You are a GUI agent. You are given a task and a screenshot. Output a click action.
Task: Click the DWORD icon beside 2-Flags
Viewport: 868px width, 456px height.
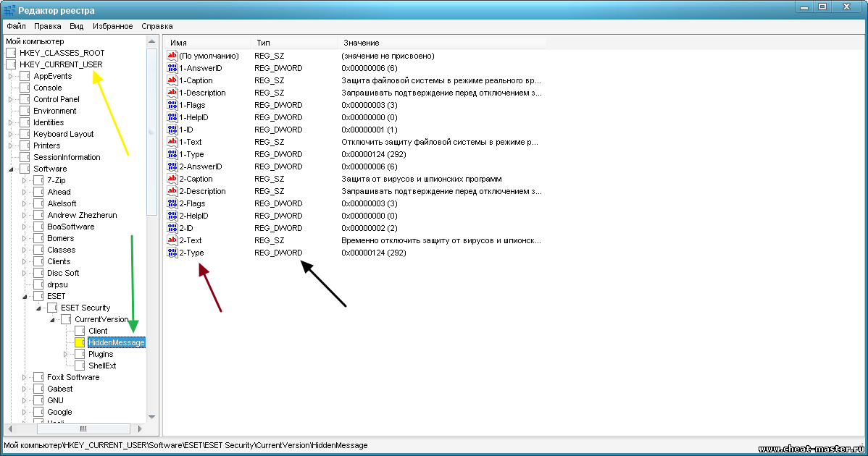172,203
